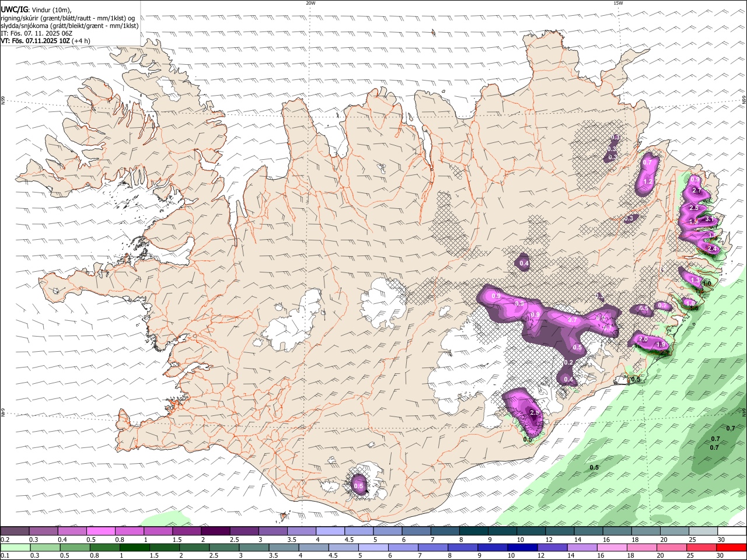This screenshot has height=560, width=747.
Task: Click the '1.9' precipitation value label
Action: click(x=661, y=345)
